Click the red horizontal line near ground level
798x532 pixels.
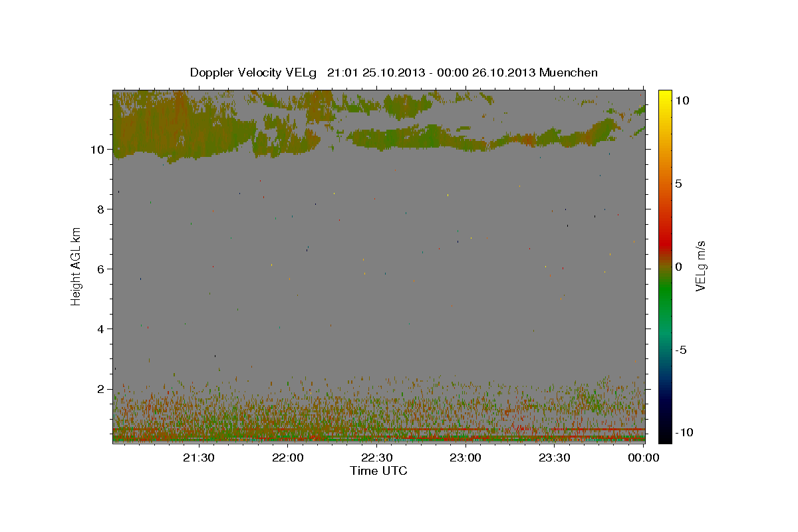tap(378, 430)
